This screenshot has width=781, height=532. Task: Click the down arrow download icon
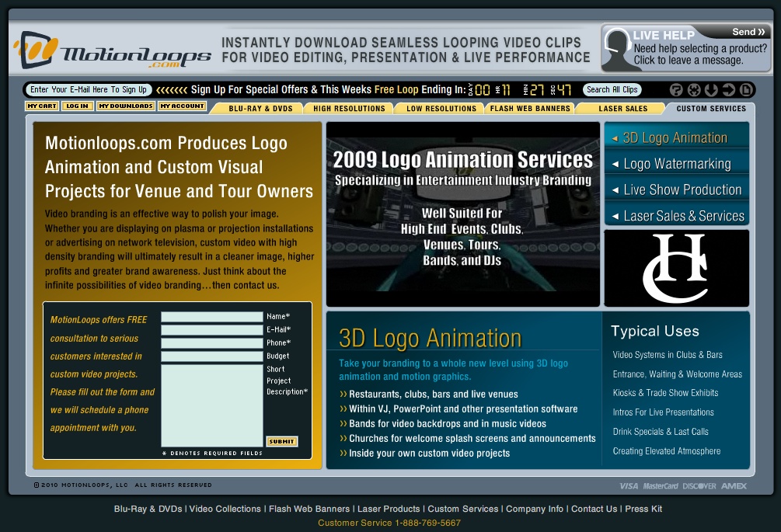711,89
